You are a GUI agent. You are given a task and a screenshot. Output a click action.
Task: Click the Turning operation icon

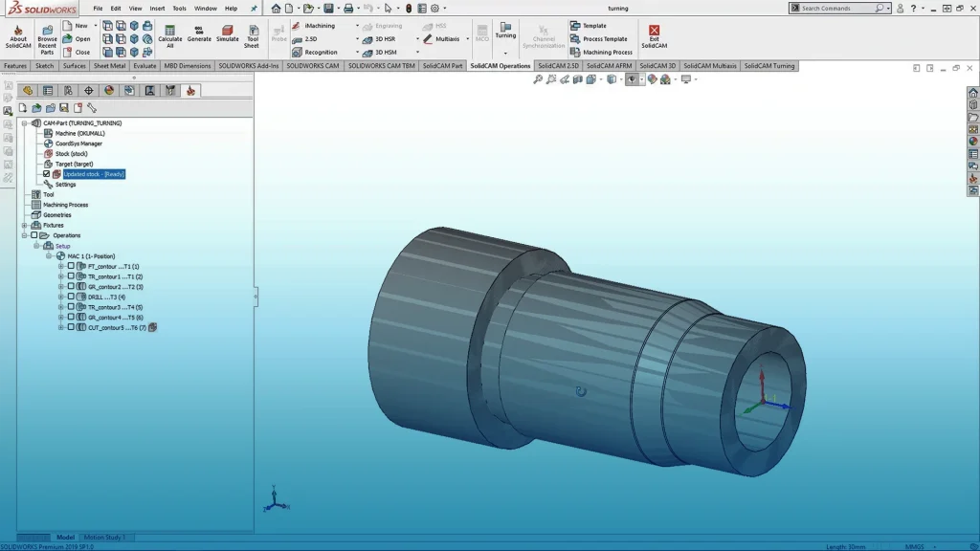coord(505,32)
